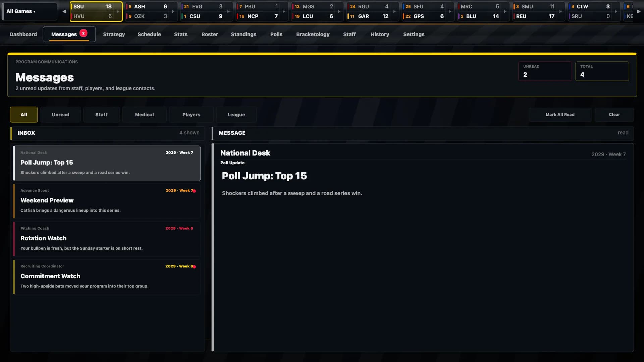Open the SFU vs GPS game score
Screen dimensions: 644x362
point(428,11)
